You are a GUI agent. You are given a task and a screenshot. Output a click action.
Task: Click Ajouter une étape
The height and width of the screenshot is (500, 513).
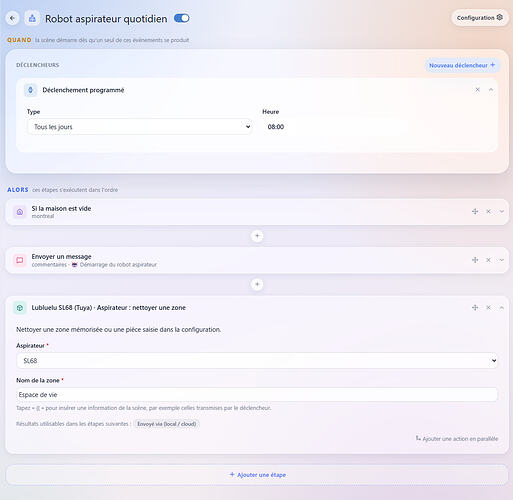tap(257, 475)
